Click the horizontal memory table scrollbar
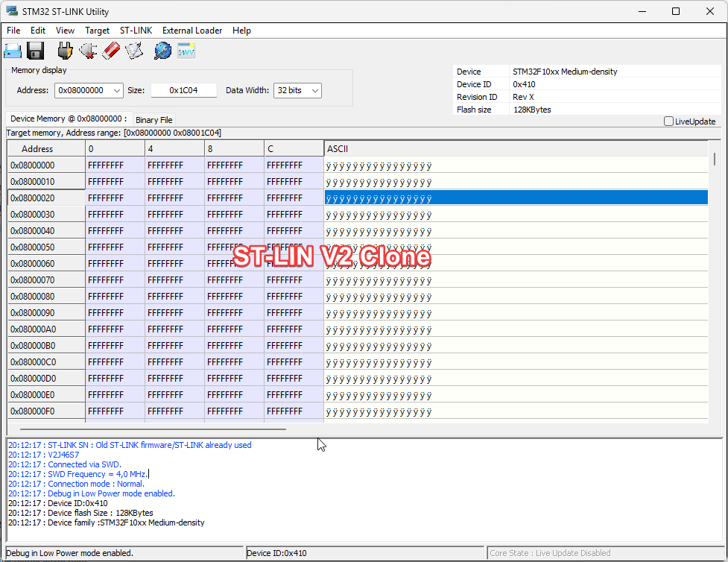 pos(153,429)
